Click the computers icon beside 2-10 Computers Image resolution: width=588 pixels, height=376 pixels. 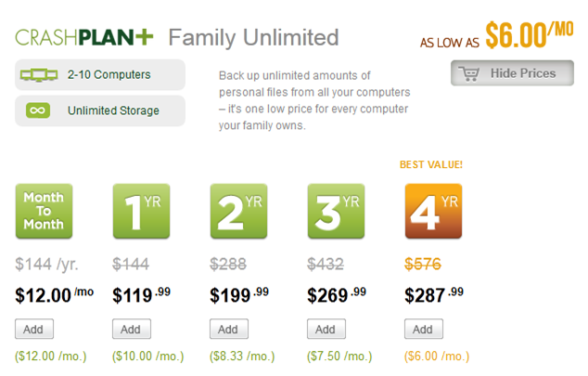pyautogui.click(x=39, y=75)
